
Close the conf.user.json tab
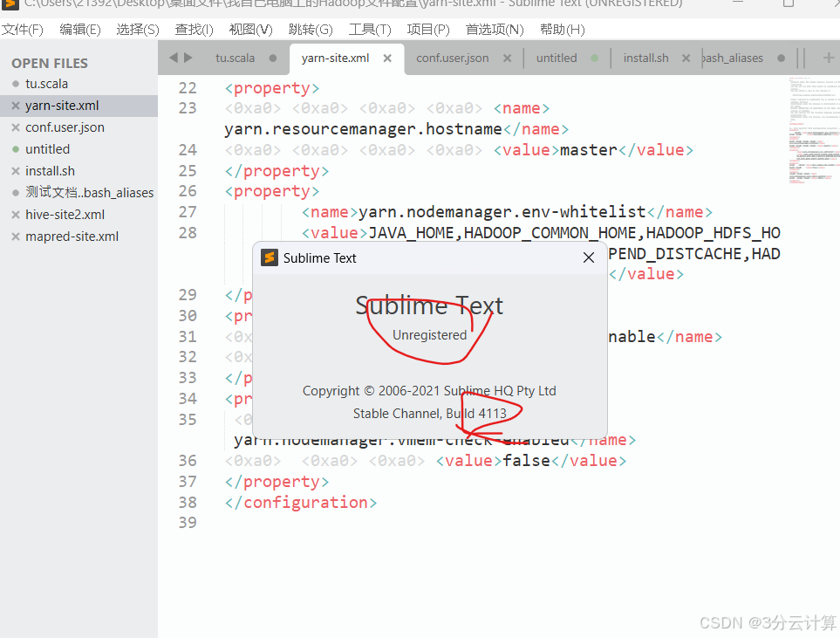(x=507, y=58)
